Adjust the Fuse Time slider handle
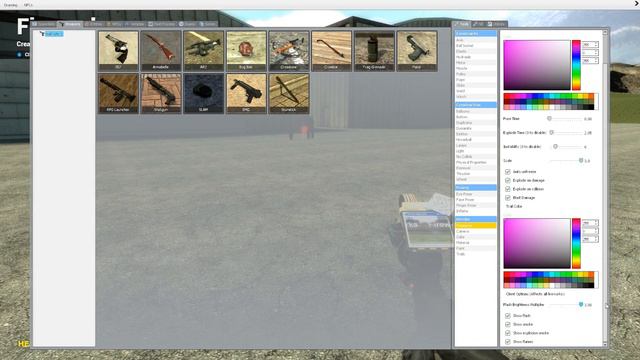Viewport: 640px width, 360px height. click(549, 118)
